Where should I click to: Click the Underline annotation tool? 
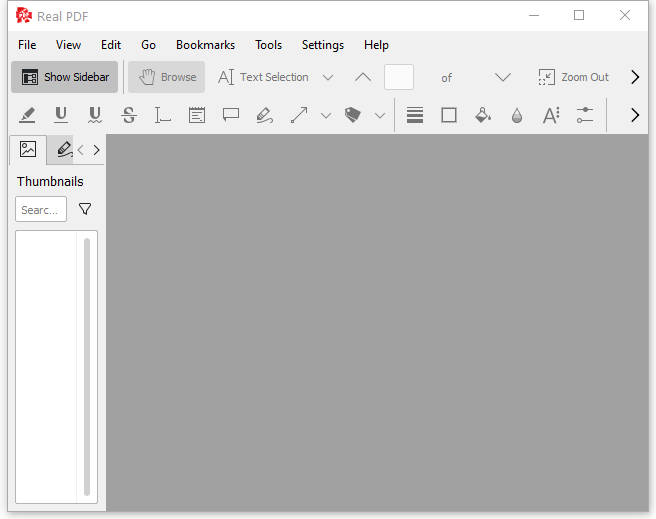pos(61,115)
